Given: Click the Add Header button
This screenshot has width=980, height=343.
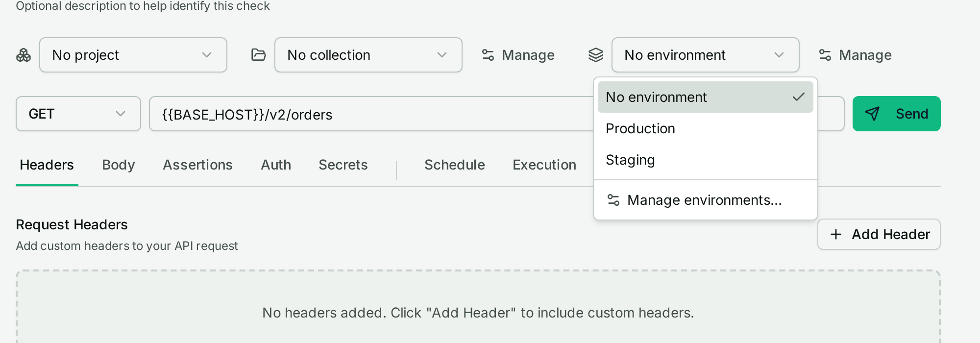Looking at the screenshot, I should pos(879,234).
